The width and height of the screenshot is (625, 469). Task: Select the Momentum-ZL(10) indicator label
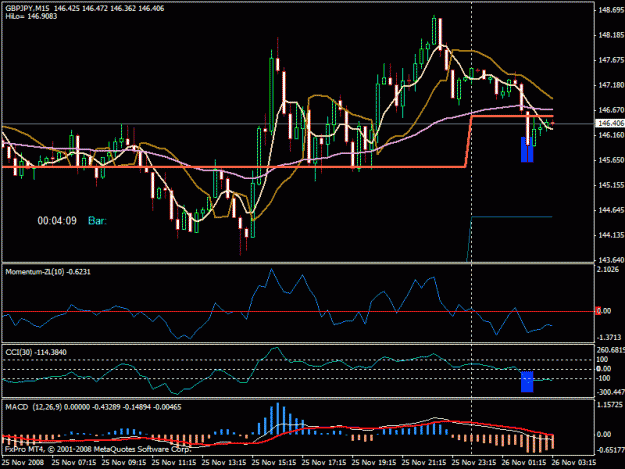click(x=48, y=272)
